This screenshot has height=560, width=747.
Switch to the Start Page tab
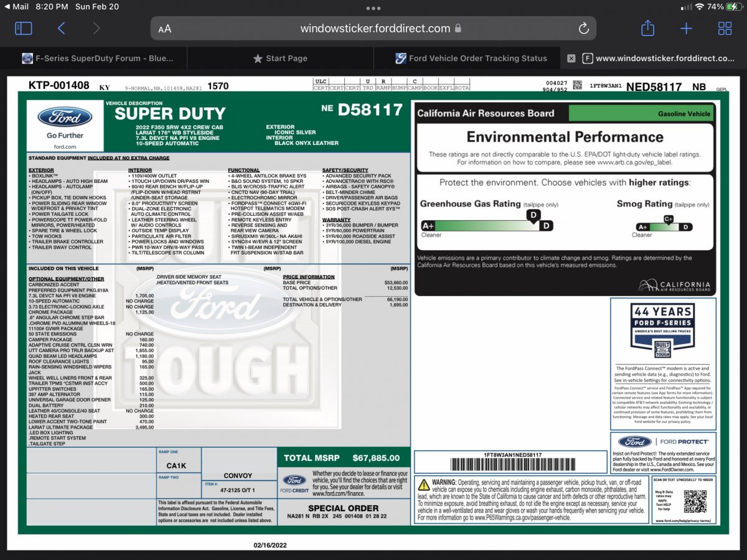click(x=280, y=58)
